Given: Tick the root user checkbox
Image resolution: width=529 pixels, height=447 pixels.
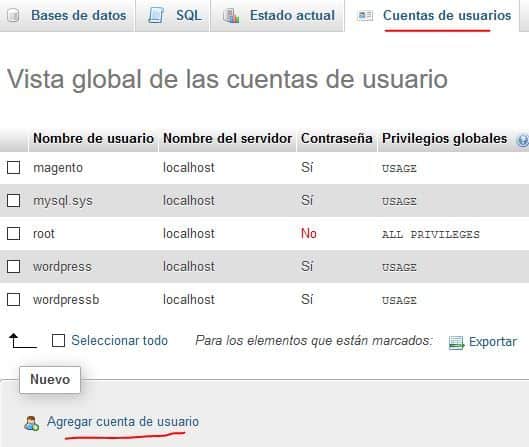Looking at the screenshot, I should (x=13, y=233).
